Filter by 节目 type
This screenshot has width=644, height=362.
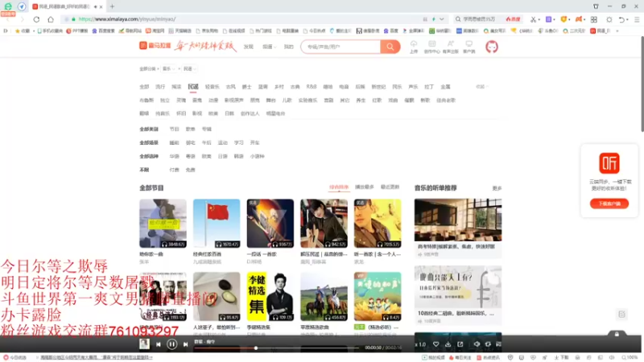pos(174,129)
